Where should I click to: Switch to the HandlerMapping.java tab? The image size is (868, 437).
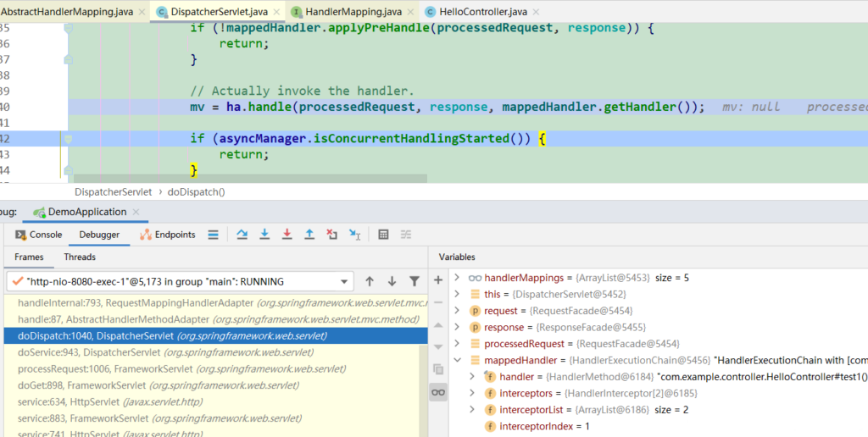pos(353,12)
